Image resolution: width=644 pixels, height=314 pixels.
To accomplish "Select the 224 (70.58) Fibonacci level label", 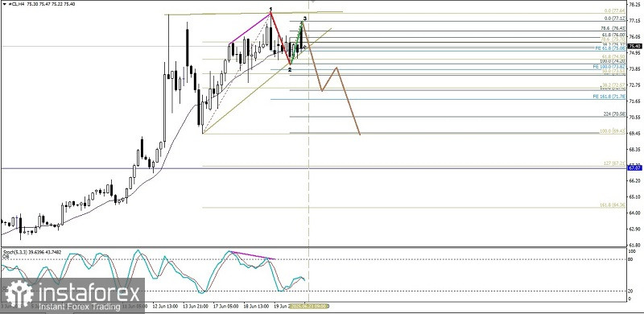I will pyautogui.click(x=614, y=114).
